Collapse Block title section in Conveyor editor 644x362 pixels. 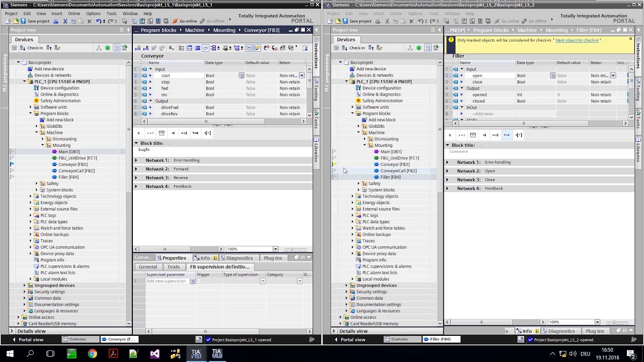click(x=136, y=143)
